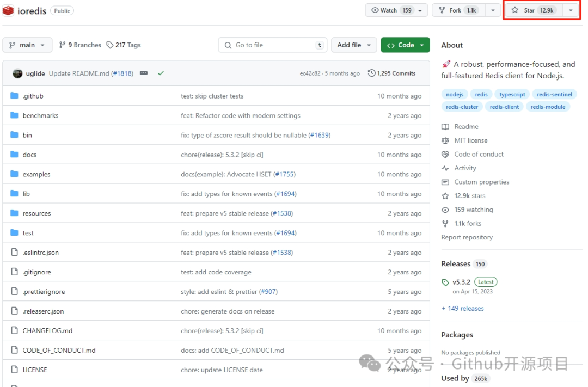The width and height of the screenshot is (588, 387).
Task: Open the lib folder icon
Action: (x=14, y=194)
